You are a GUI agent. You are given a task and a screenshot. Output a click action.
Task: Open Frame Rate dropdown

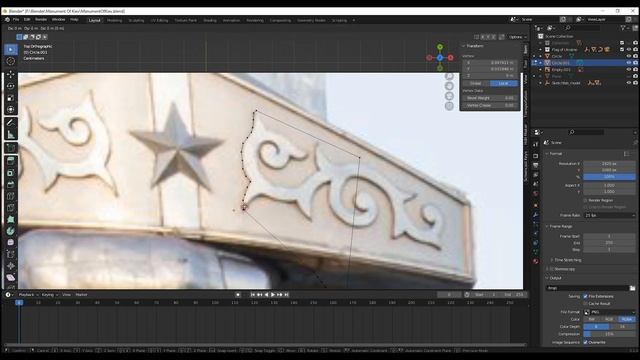pos(609,215)
